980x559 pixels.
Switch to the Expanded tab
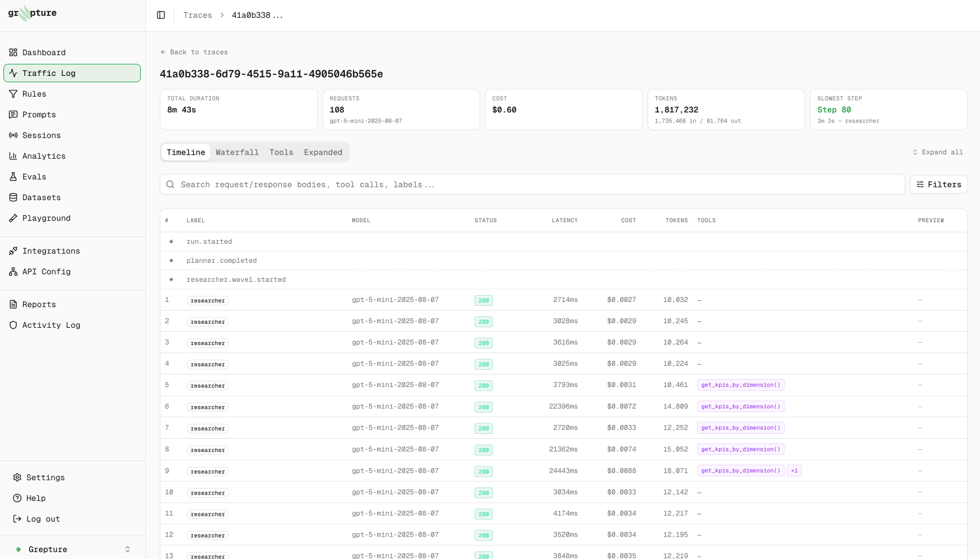(323, 152)
